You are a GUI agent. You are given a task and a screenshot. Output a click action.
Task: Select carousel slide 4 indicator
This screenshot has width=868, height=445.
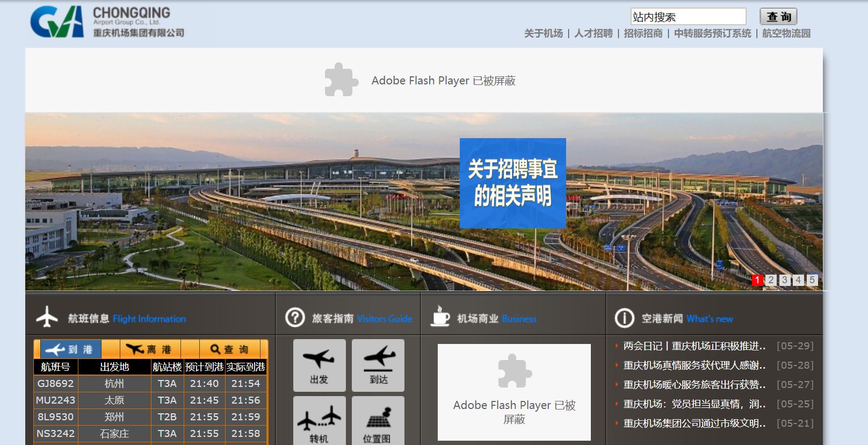(x=798, y=280)
